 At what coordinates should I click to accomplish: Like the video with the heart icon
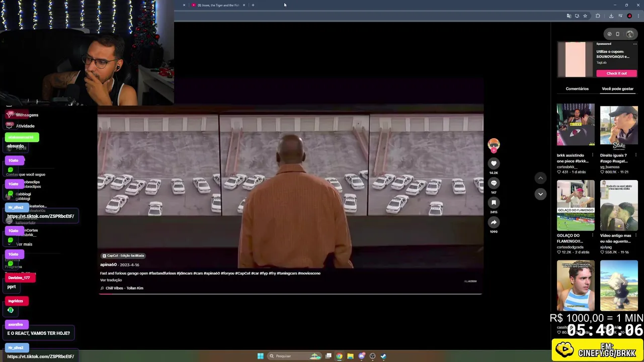tap(494, 163)
